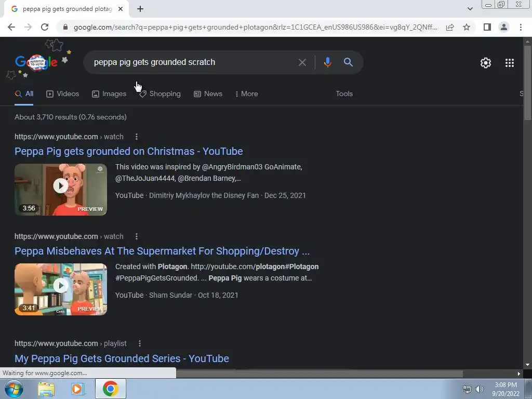Viewport: 532px width, 399px height.
Task: Click the horizontal scroll right arrow
Action: (519, 374)
